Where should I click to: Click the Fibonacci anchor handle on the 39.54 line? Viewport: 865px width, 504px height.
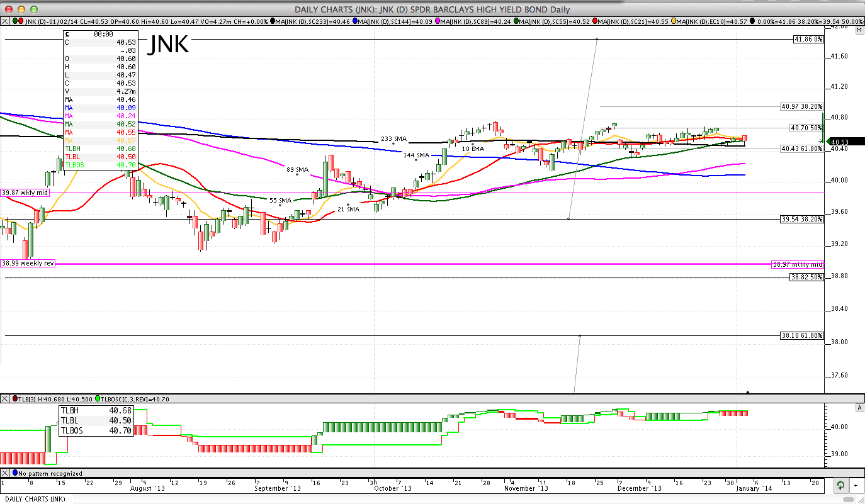[568, 219]
